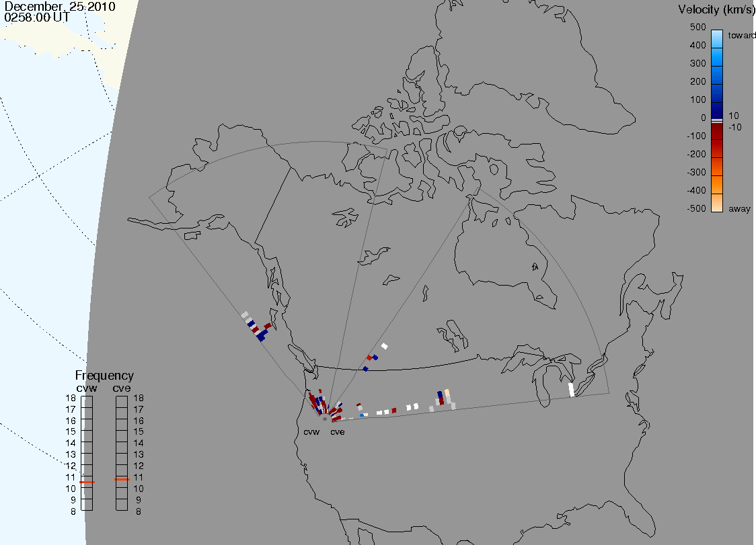Click the December 25 2010 date label
The width and height of the screenshot is (756, 545).
(60, 6)
